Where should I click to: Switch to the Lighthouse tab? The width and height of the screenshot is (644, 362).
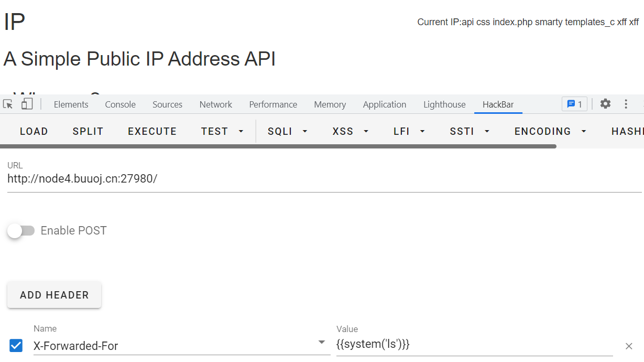tap(444, 104)
